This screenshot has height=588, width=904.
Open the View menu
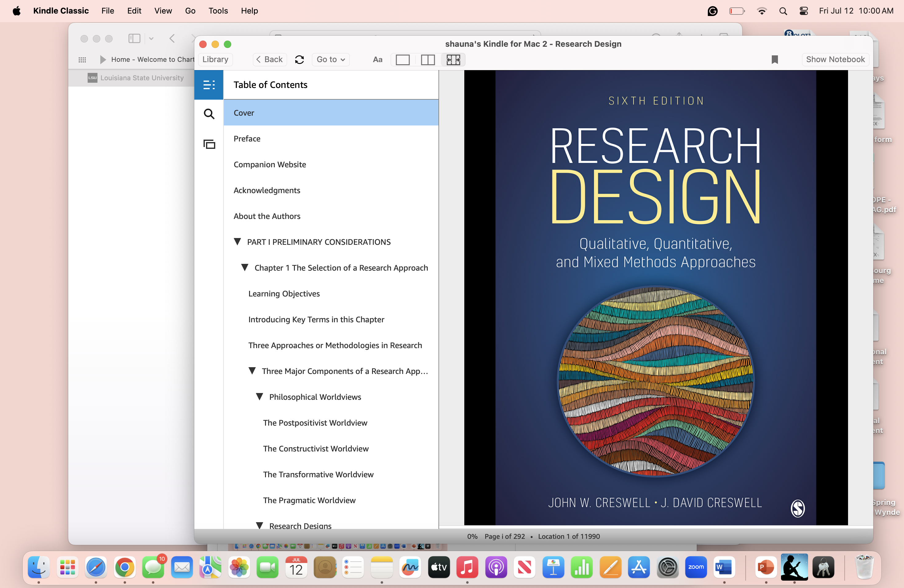(x=163, y=11)
